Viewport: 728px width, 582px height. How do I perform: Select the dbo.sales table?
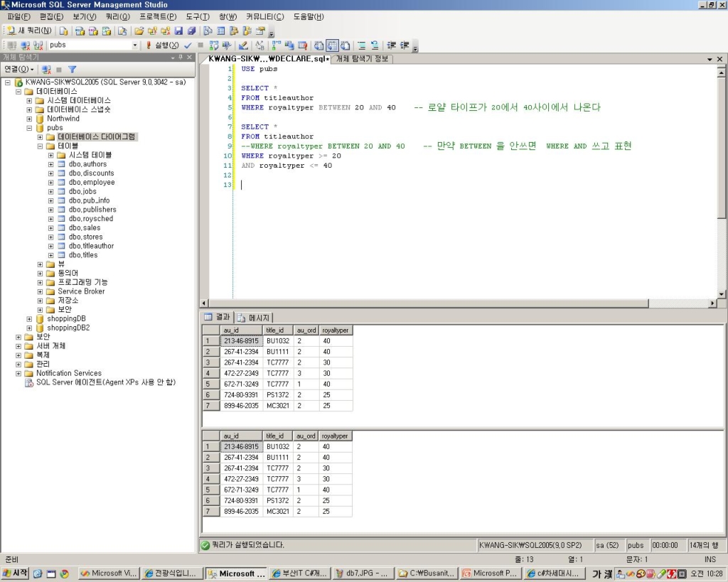click(85, 228)
